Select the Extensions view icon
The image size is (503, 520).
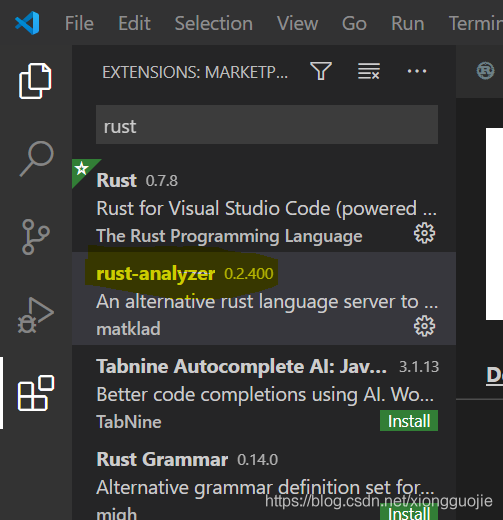click(36, 393)
